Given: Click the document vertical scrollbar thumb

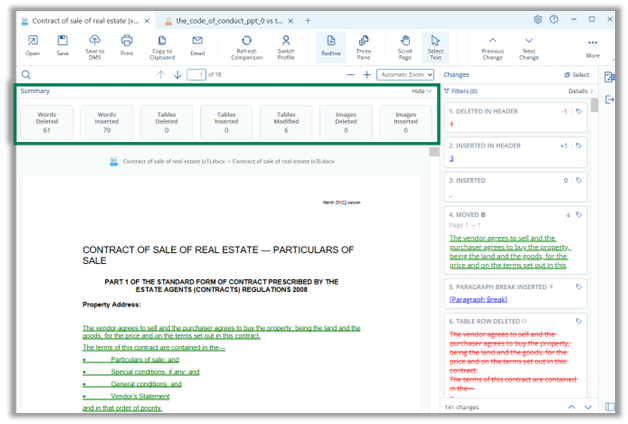Looking at the screenshot, I should pos(434,152).
